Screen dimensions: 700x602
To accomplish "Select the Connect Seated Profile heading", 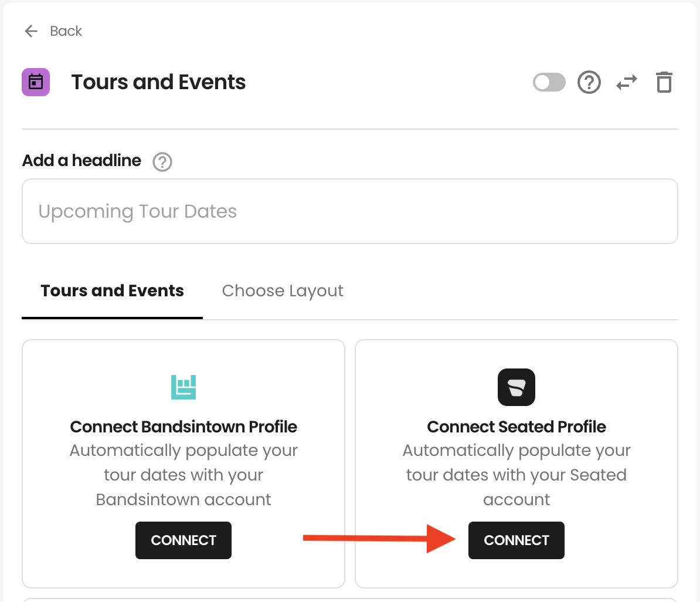I will [x=516, y=427].
